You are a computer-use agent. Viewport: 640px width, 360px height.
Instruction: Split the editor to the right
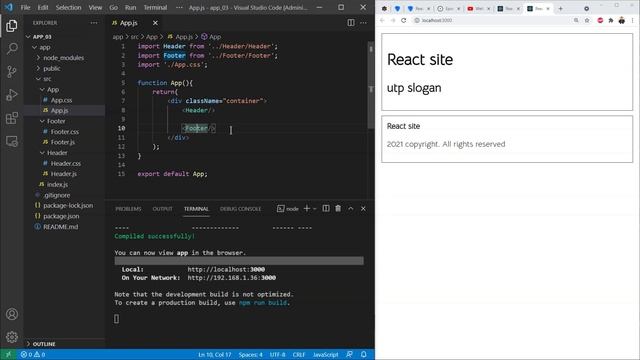(351, 23)
